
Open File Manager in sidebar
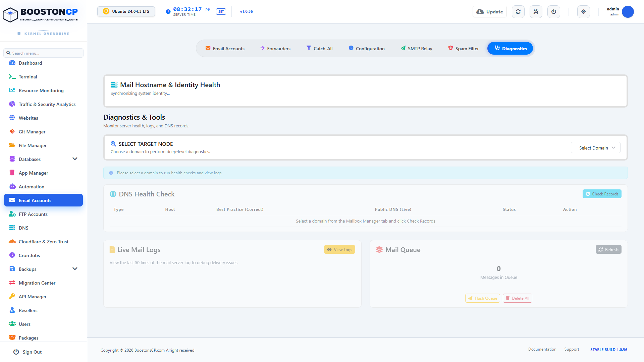(43, 145)
